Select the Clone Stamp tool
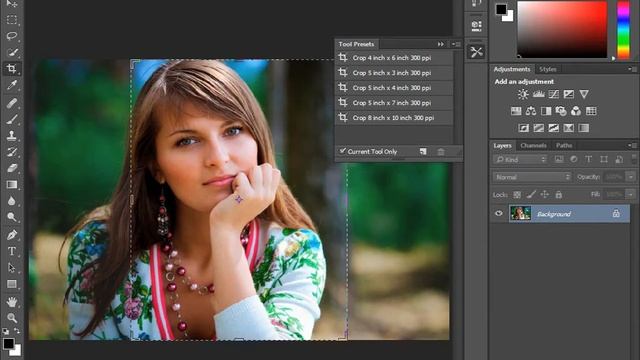Image resolution: width=640 pixels, height=360 pixels. pyautogui.click(x=12, y=136)
